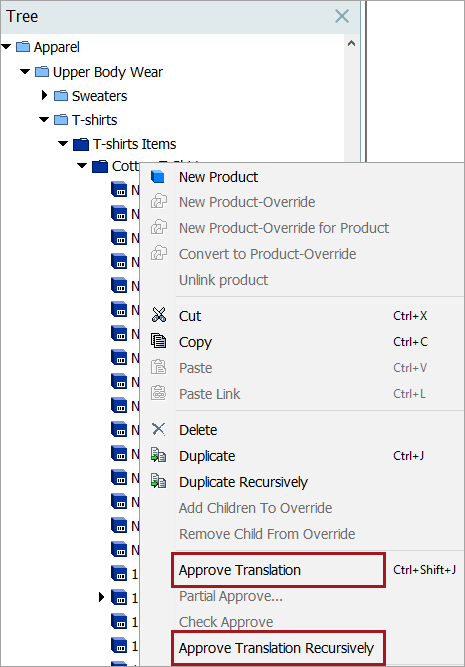Expand the Sweaters folder arrow

44,95
